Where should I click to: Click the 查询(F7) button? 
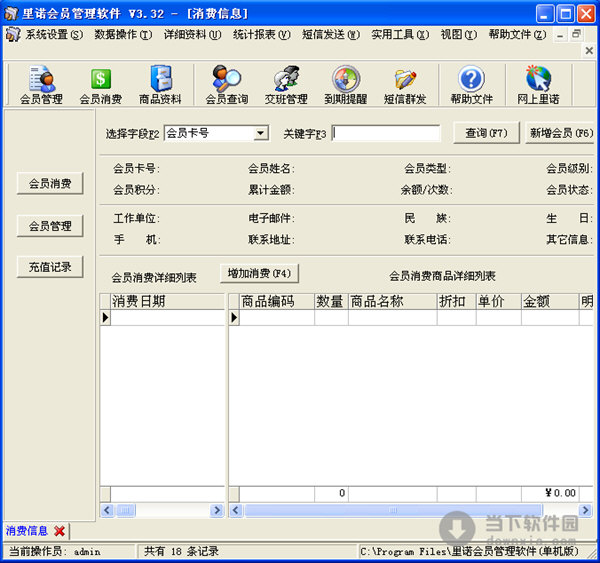[486, 133]
